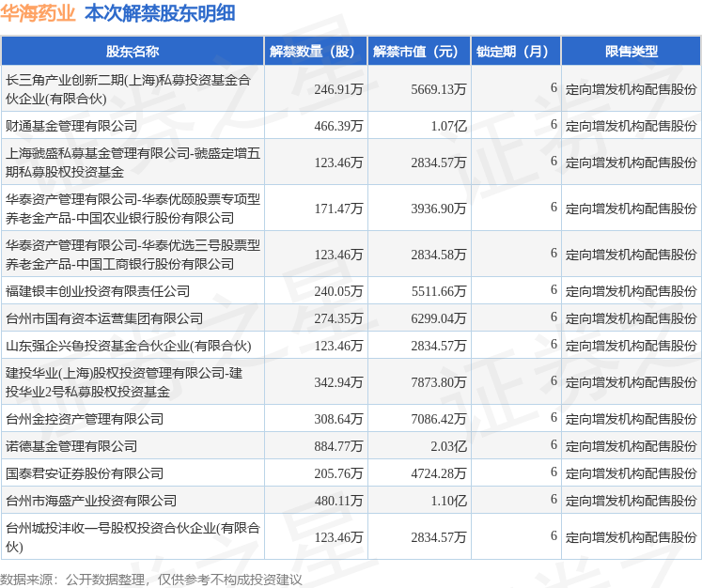Click shareholder 诺德基金管理有限公司
The height and width of the screenshot is (588, 702).
coord(71,446)
